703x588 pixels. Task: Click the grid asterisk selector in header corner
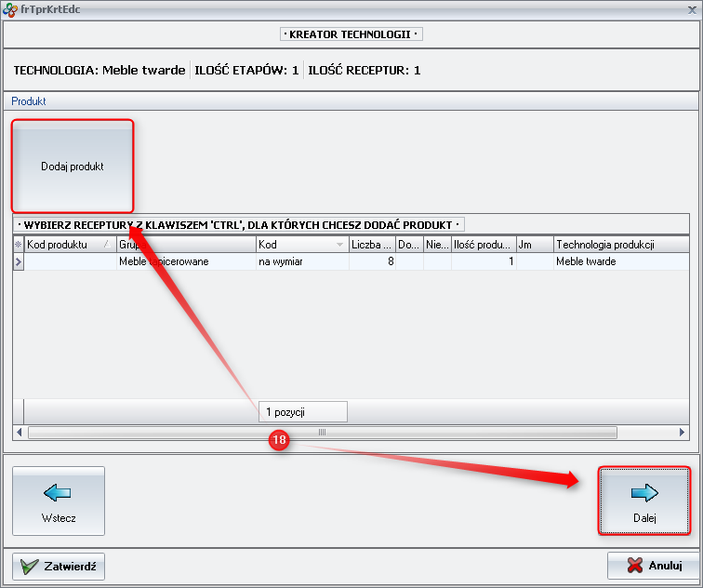(x=19, y=245)
